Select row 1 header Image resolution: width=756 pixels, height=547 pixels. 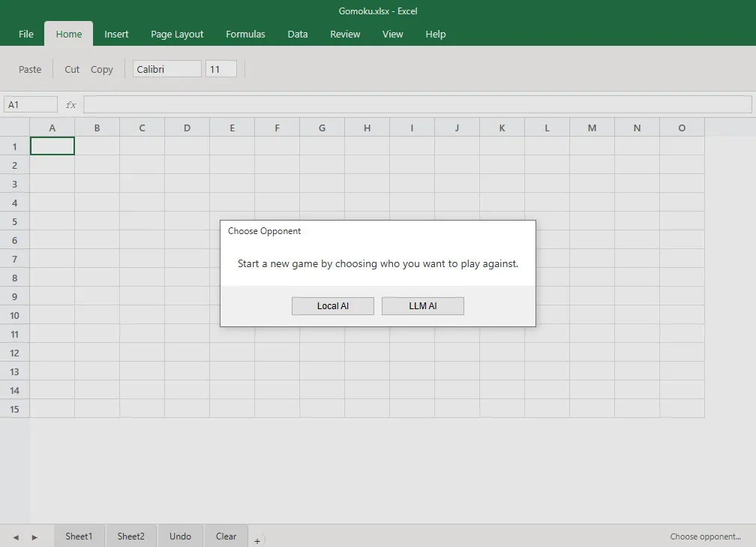coord(14,146)
